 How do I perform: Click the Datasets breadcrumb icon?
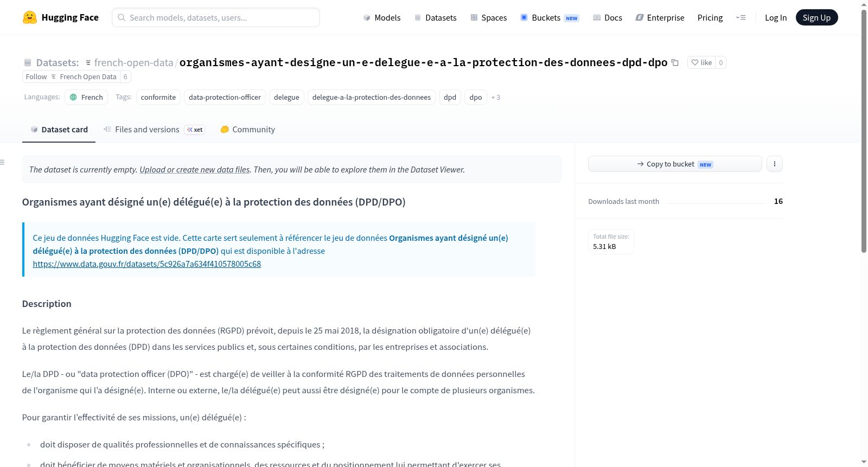pos(28,62)
